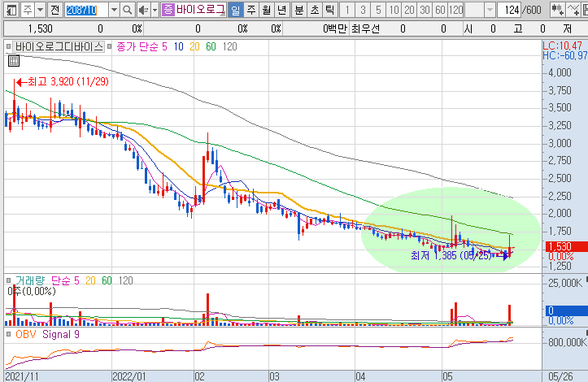Choose interval 60 in period toolbar
This screenshot has height=382, width=588.
pos(440,10)
